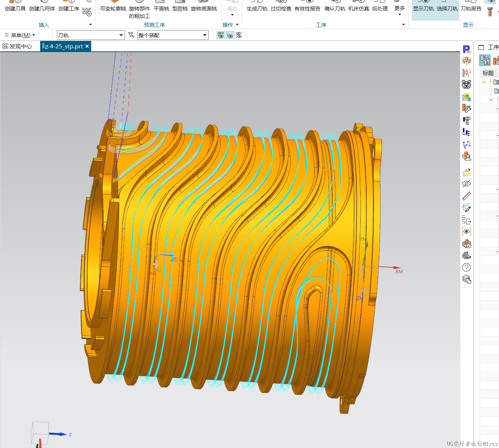Select the ruler measure icon
This screenshot has height=448, width=499.
(467, 196)
